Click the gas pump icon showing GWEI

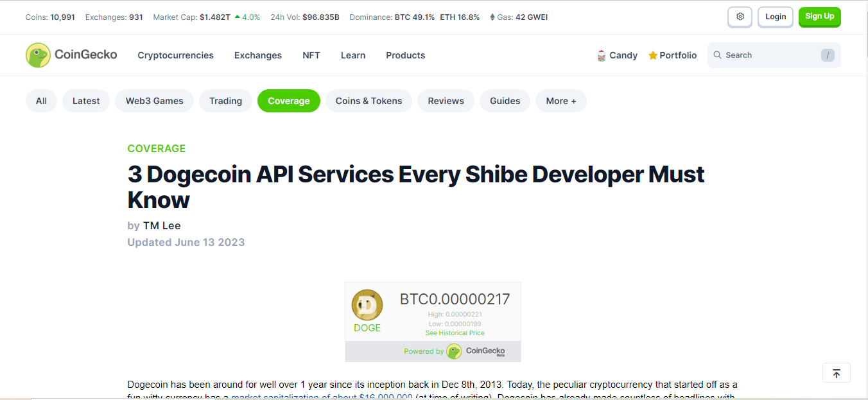492,17
